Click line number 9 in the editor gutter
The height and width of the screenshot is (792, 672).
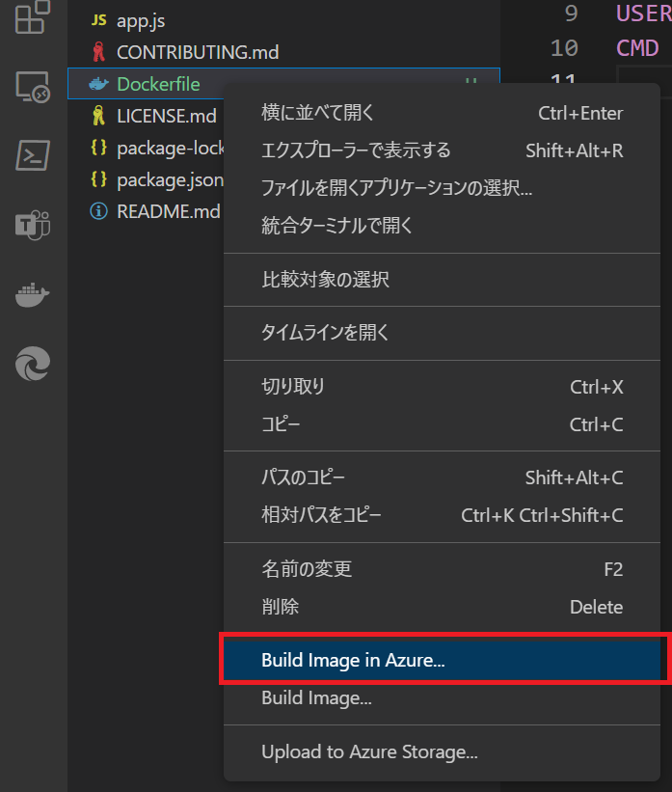(571, 14)
